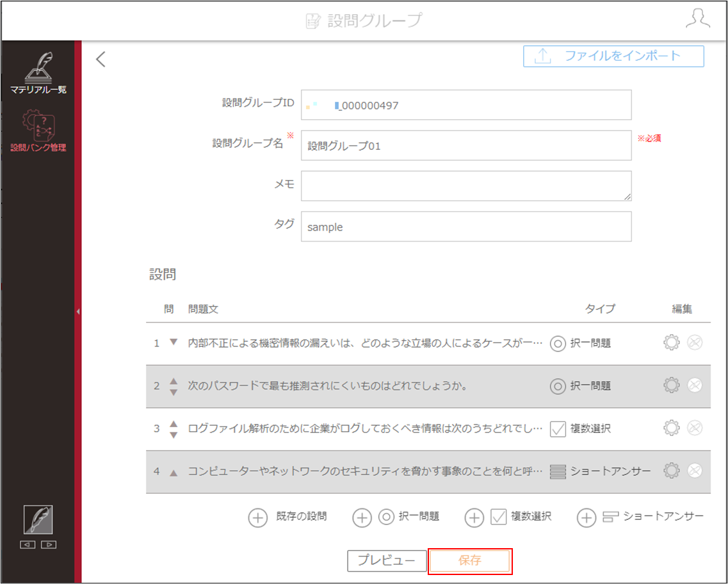Click the メモ text area

tap(466, 186)
